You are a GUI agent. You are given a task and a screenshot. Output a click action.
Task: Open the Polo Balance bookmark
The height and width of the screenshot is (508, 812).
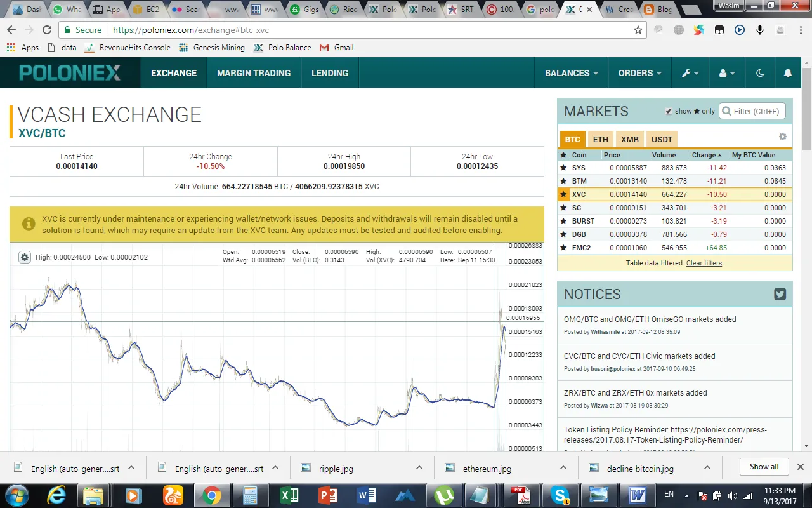(282, 48)
